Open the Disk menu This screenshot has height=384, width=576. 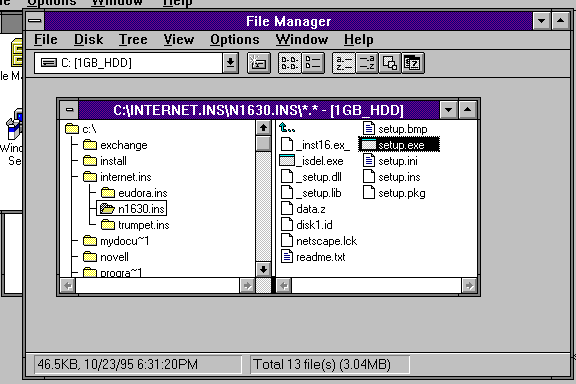(89, 40)
